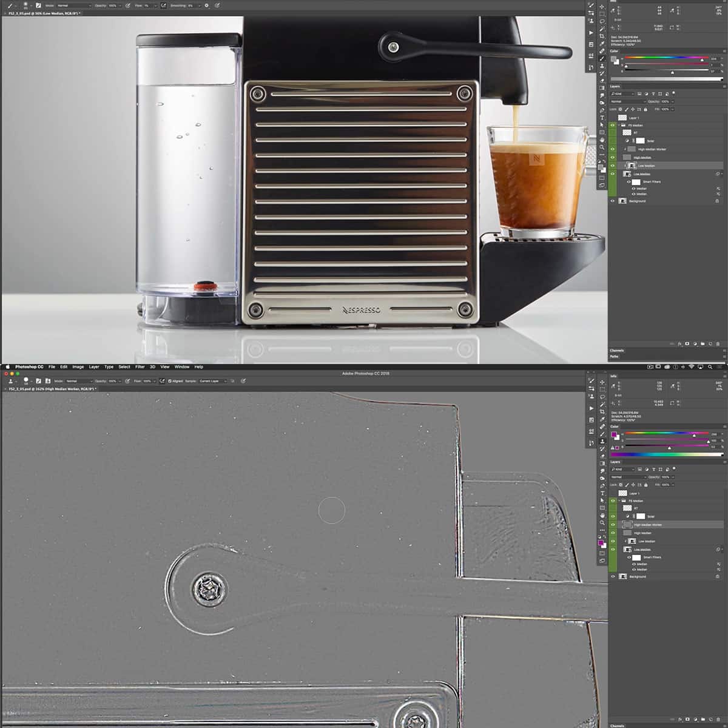
Task: Select the Move tool in lower Photoshop window
Action: tap(602, 382)
